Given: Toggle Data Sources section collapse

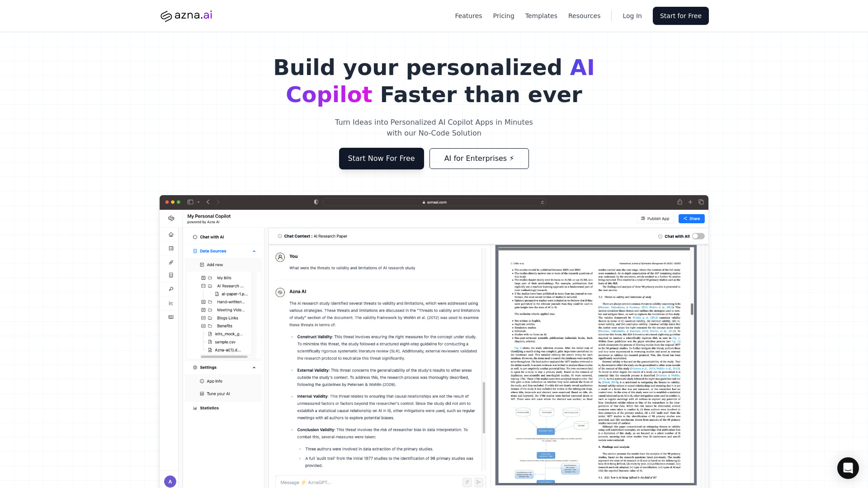Looking at the screenshot, I should 254,251.
